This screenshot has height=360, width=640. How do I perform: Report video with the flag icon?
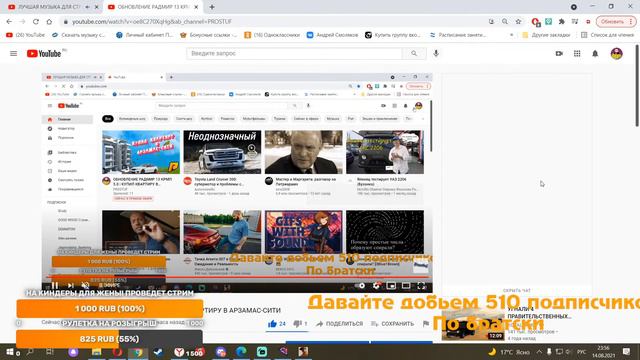tap(426, 324)
